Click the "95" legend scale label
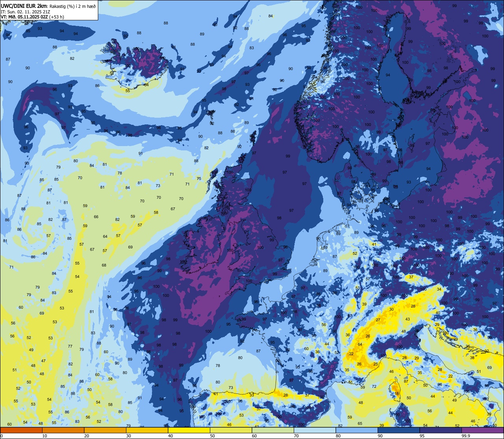The image size is (504, 439). [x=422, y=436]
